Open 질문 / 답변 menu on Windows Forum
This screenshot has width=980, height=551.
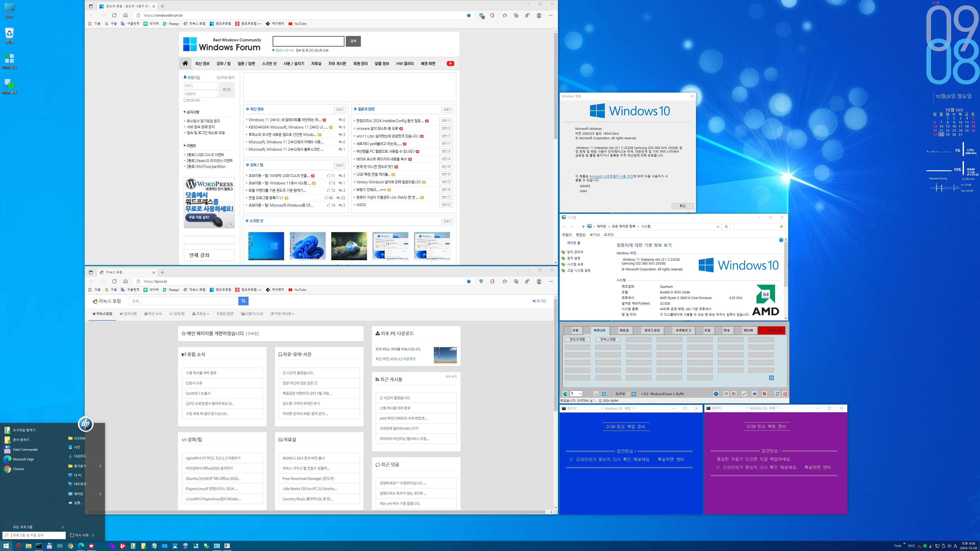point(246,64)
